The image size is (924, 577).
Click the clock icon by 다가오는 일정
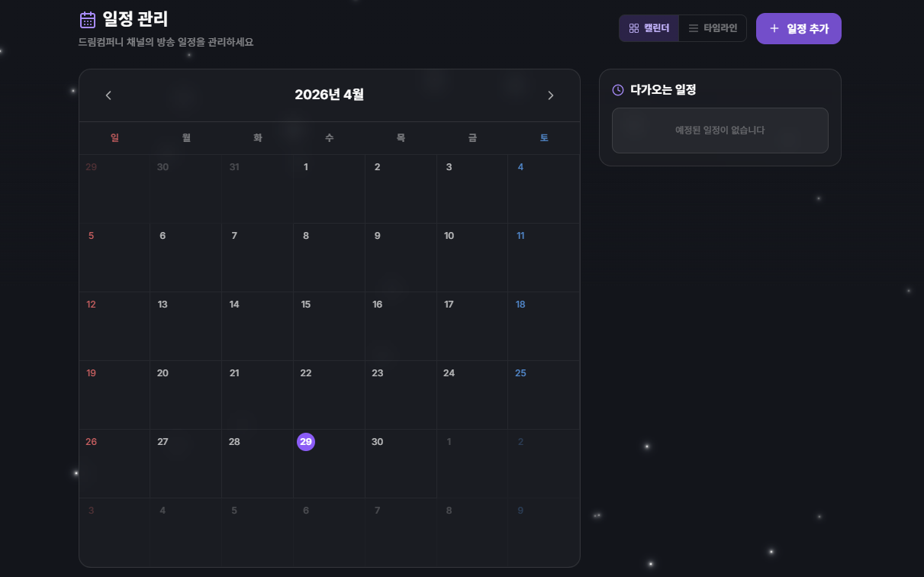pyautogui.click(x=618, y=90)
